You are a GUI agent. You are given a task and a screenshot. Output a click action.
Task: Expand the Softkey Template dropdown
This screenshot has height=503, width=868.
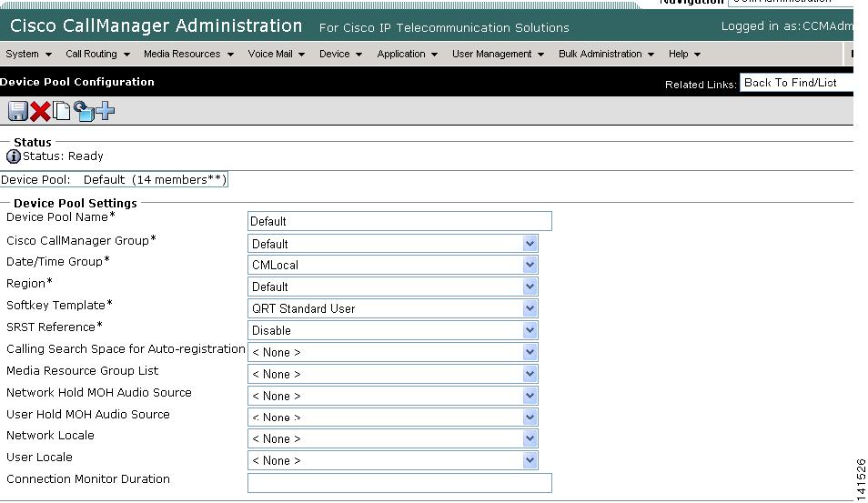(392, 308)
